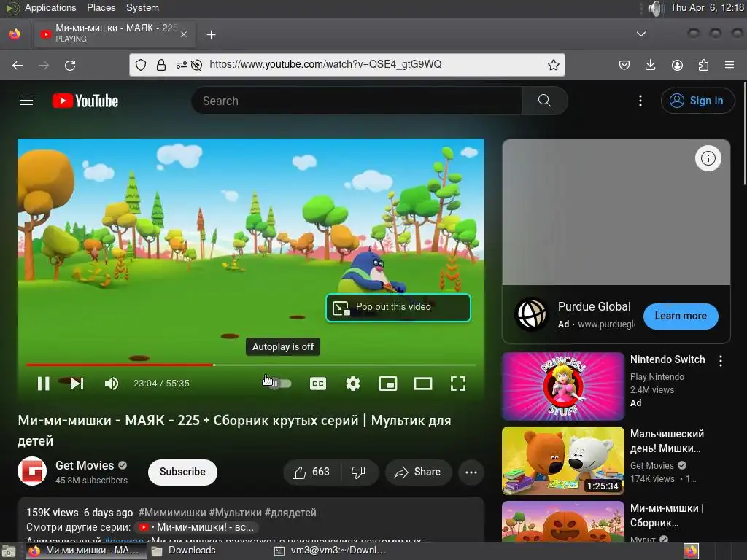The width and height of the screenshot is (747, 560).
Task: Focus the YouTube Search field
Action: point(356,101)
